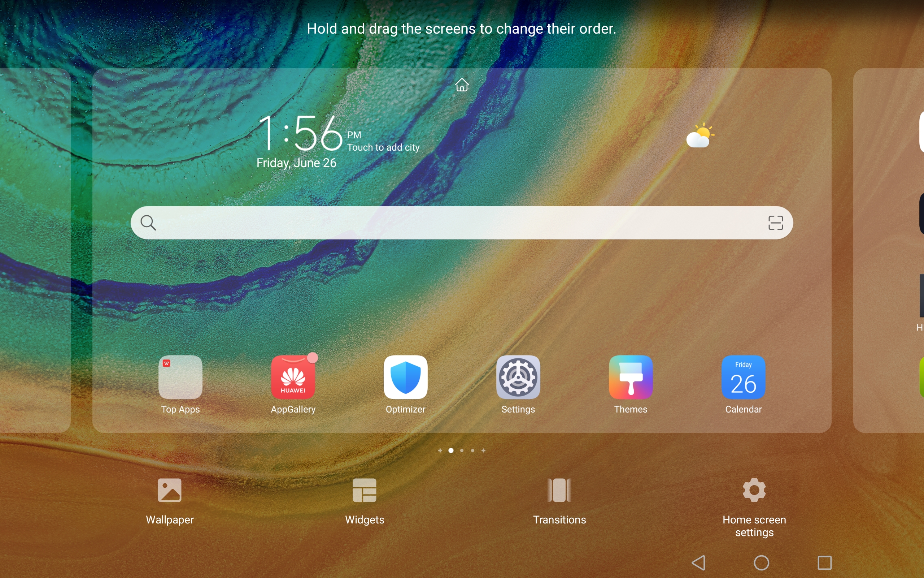Tap the Back navigation button
924x578 pixels.
[x=699, y=563]
